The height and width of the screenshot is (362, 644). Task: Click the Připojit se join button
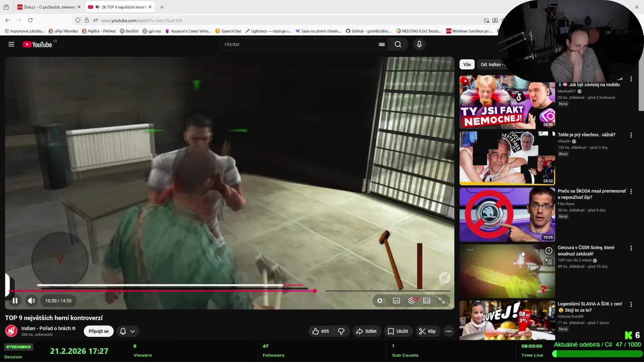99,331
